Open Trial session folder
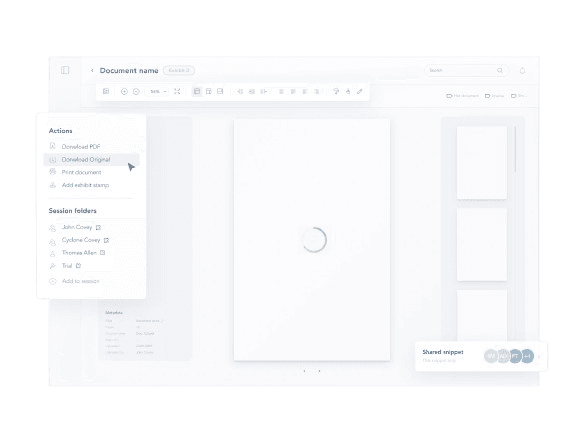 pyautogui.click(x=67, y=266)
